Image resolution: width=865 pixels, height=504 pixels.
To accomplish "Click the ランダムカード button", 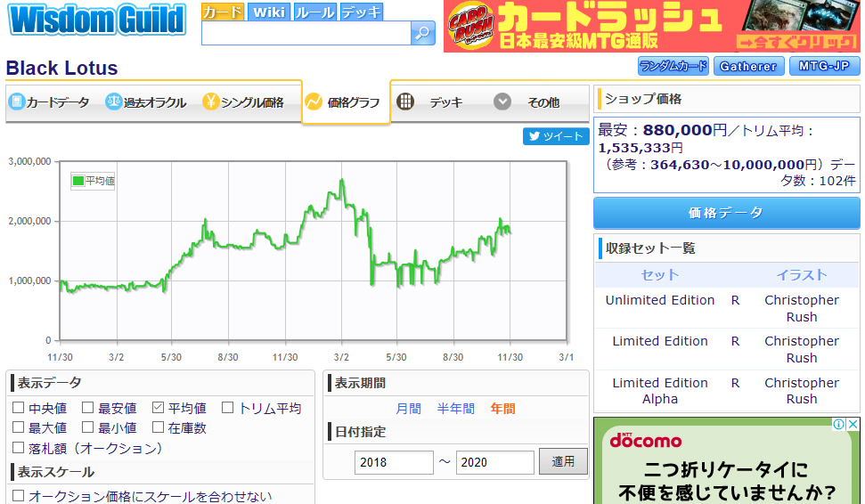I will point(673,66).
